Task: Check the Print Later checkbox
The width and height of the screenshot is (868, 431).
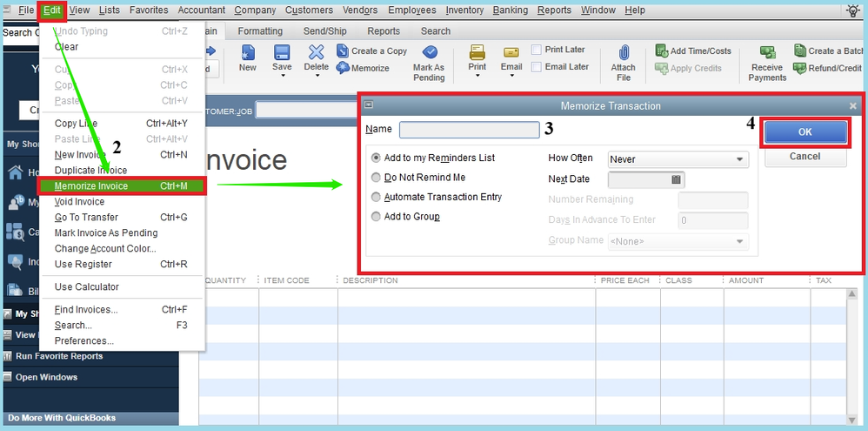Action: tap(536, 50)
